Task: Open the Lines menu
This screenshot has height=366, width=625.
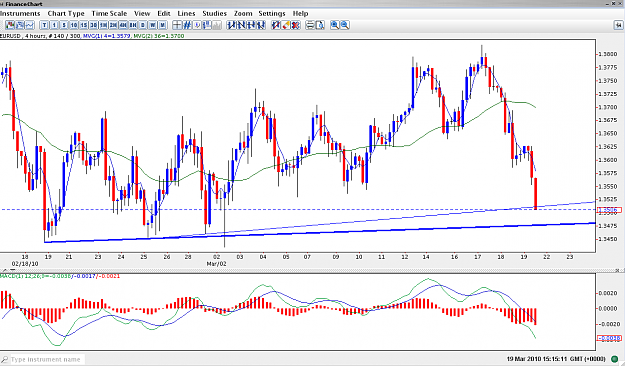Action: tap(186, 13)
